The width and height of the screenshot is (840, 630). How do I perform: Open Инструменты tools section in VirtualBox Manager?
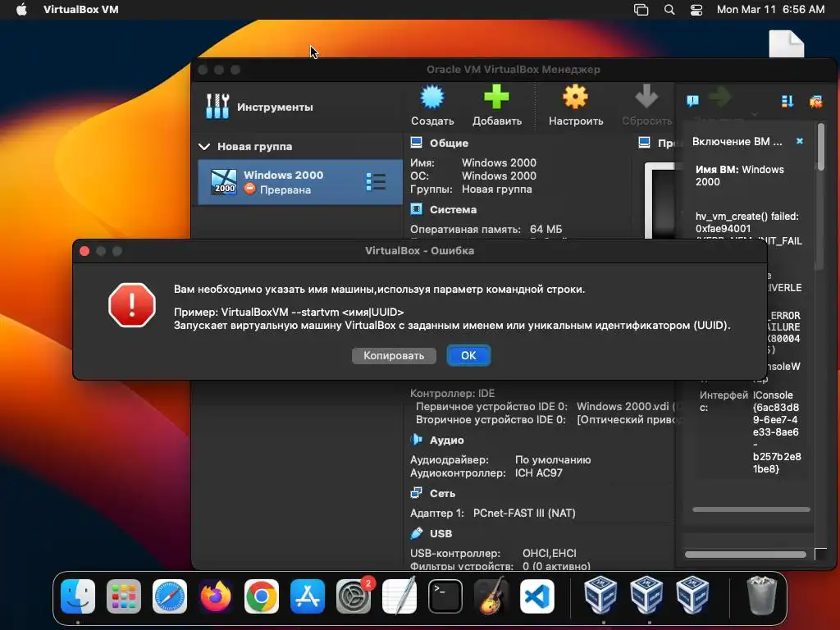(260, 107)
